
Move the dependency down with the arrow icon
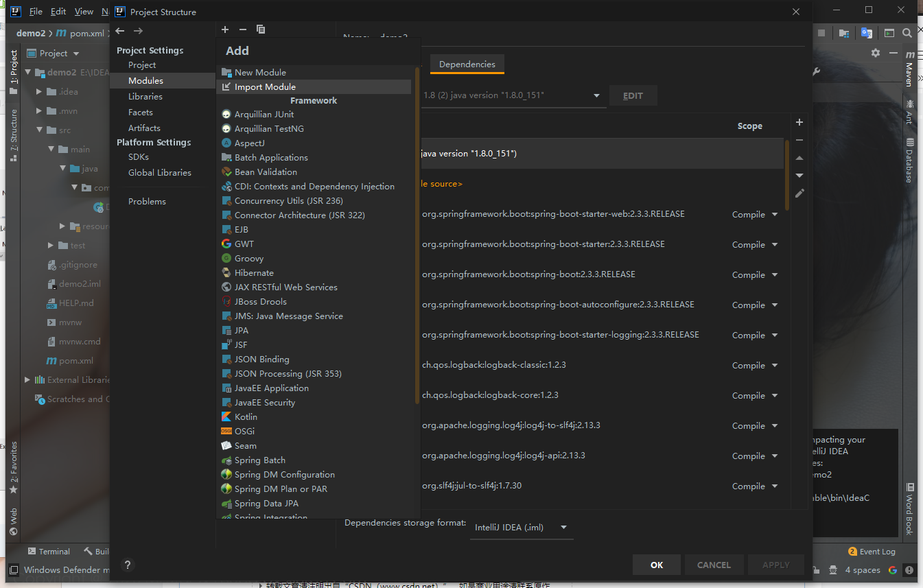[799, 176]
